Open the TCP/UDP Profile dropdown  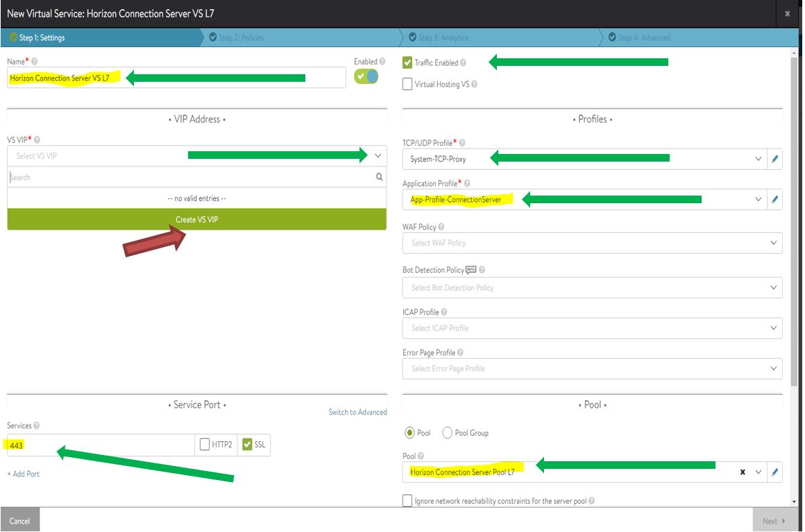759,159
